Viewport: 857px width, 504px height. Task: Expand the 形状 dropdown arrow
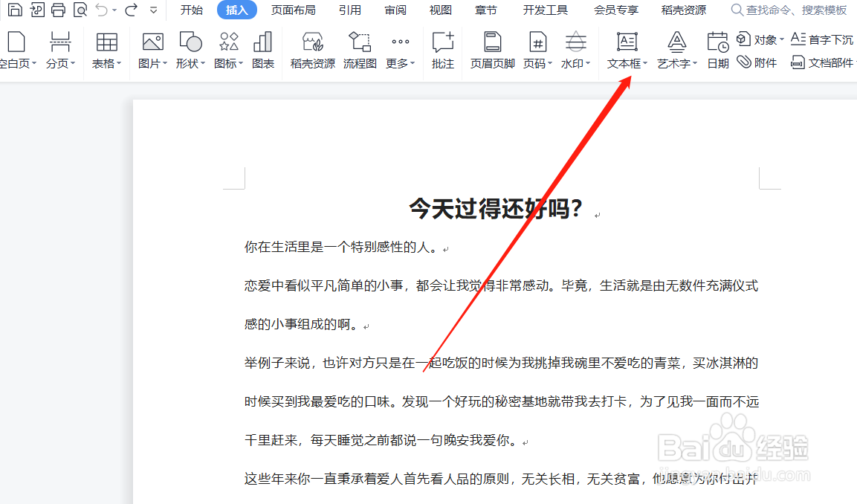203,63
